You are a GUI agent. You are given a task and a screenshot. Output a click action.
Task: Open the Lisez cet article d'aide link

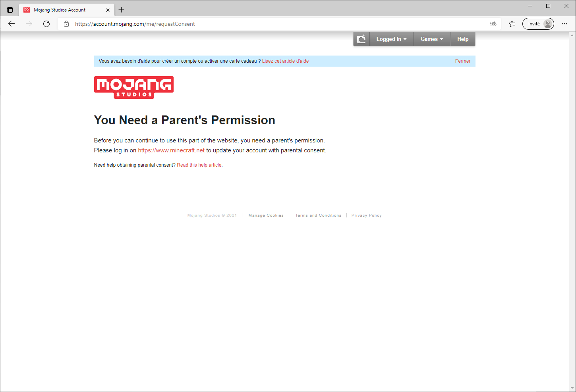[285, 61]
